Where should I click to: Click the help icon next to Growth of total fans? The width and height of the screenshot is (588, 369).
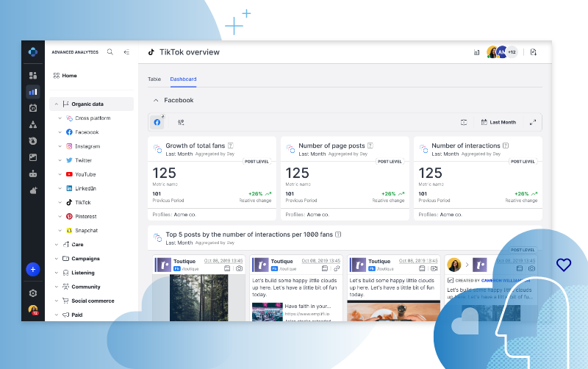tap(231, 146)
